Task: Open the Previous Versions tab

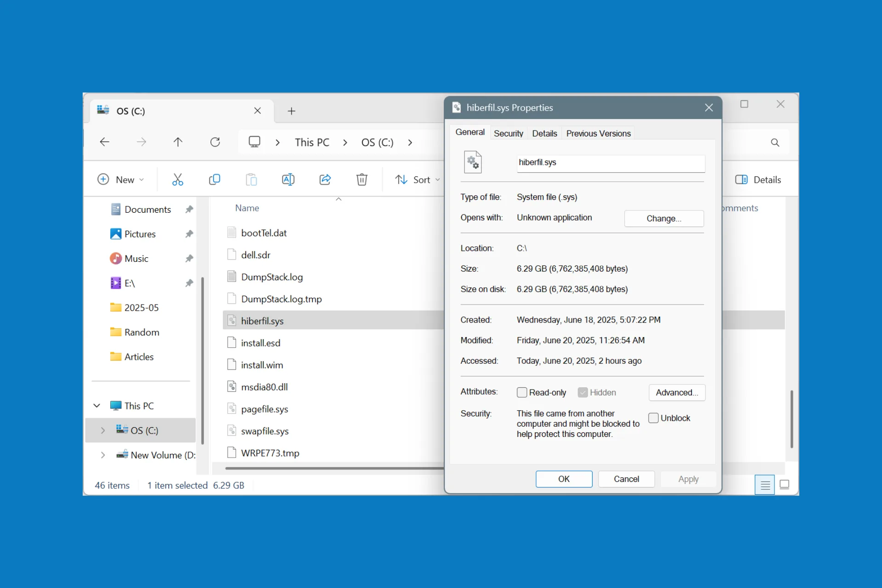Action: pos(598,133)
